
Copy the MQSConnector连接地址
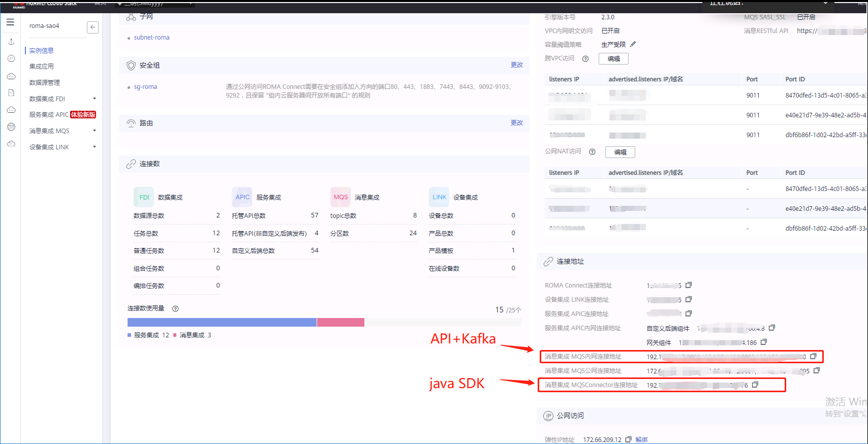point(755,385)
